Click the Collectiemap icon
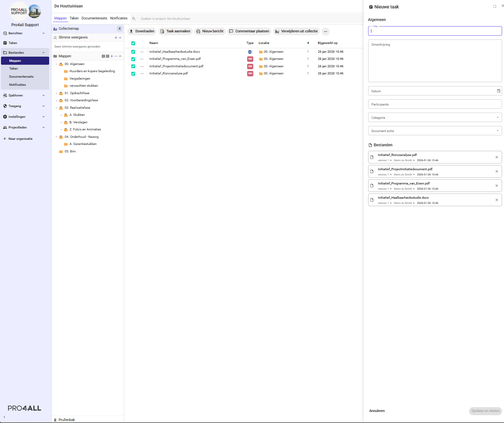This screenshot has height=423, width=504. click(x=55, y=29)
